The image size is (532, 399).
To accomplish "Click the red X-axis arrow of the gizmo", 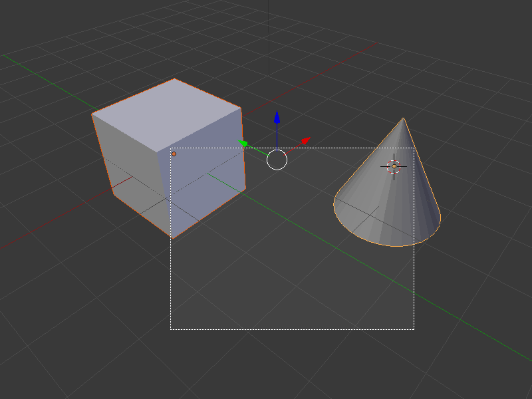I will coord(306,141).
